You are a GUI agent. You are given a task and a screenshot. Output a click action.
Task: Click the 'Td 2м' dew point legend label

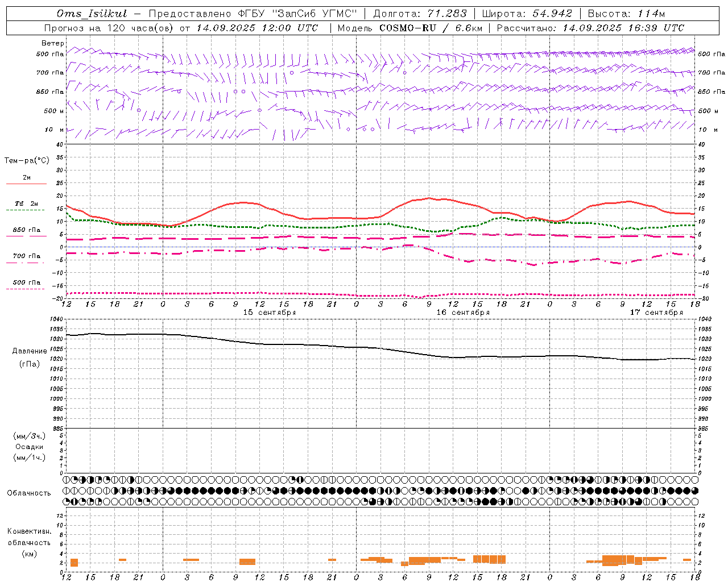26,203
